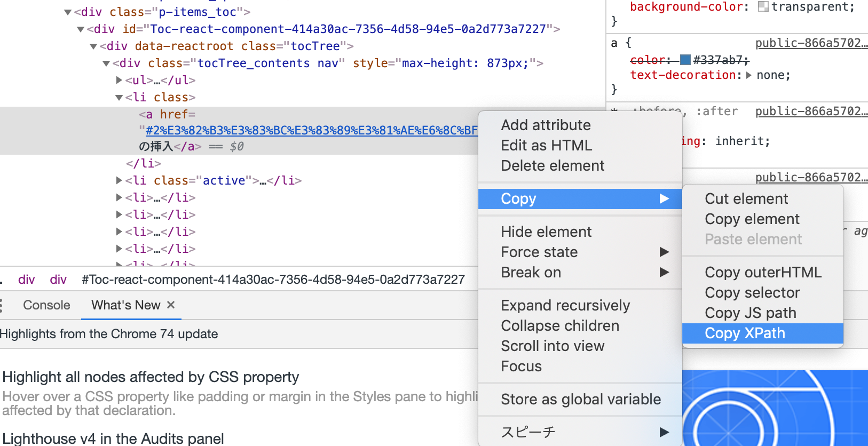Click Copy XPath
Screen dimensions: 868x446
762,333
